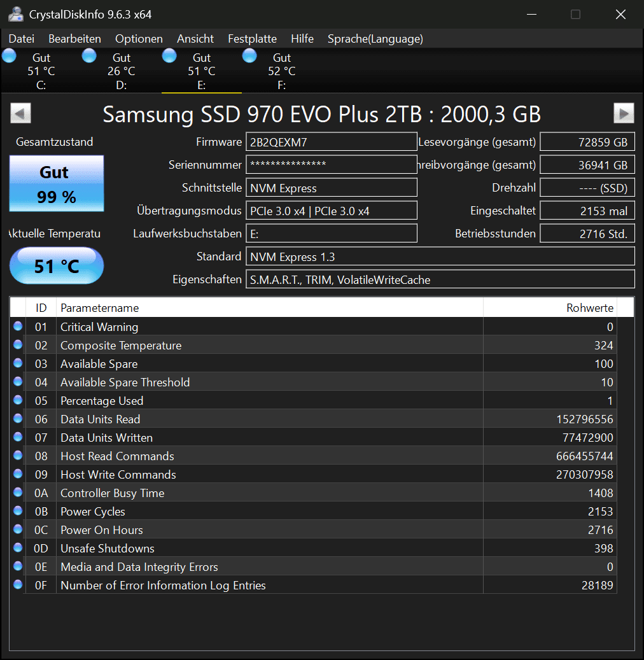Click the Data Units Written value 77472900
Screen dimensions: 644x660
[x=587, y=438]
